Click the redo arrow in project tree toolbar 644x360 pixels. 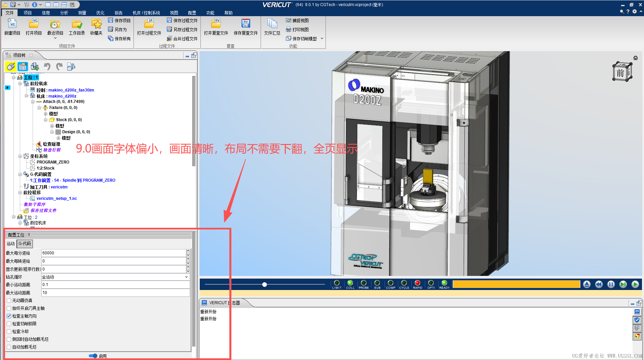[x=59, y=67]
